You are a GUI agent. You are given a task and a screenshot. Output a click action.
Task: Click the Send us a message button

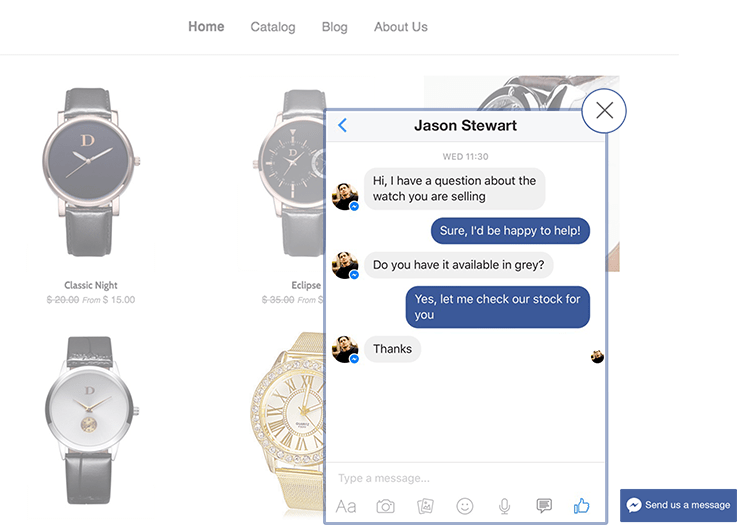678,505
